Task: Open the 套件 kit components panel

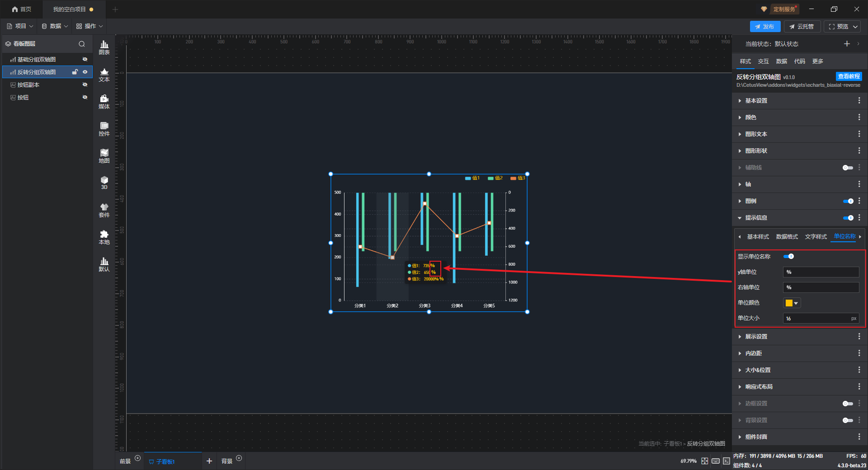Action: point(104,210)
